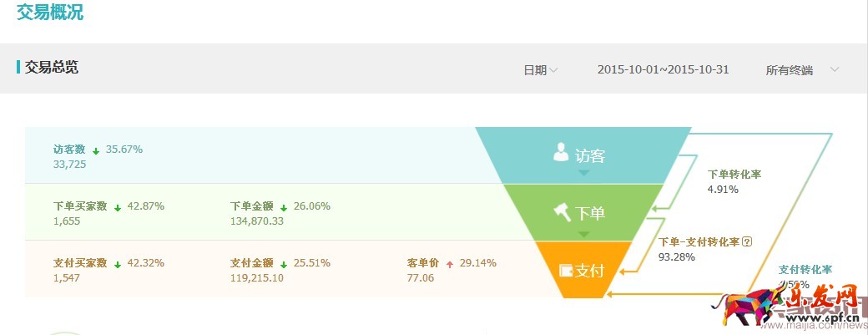Click the 支付转化率 label

pyautogui.click(x=805, y=270)
